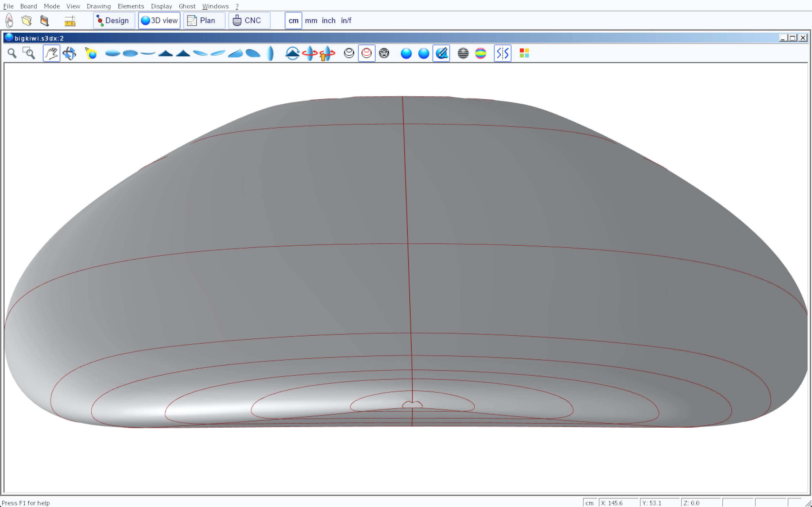The width and height of the screenshot is (812, 507).
Task: Enable rainbow curvature color sphere
Action: (x=480, y=53)
